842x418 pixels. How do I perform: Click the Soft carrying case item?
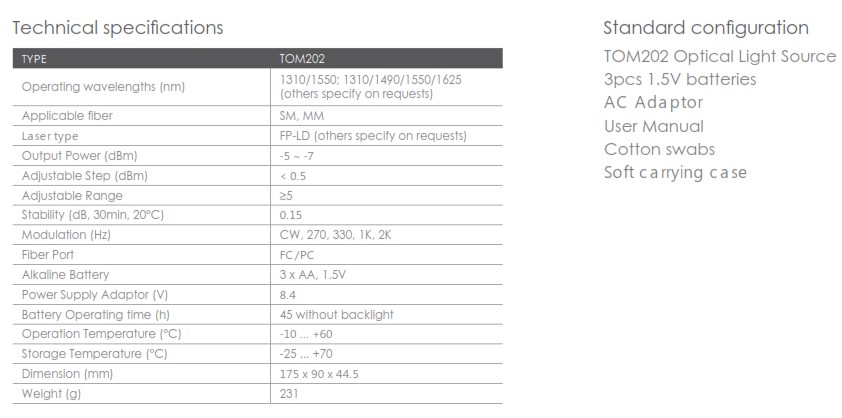(x=675, y=173)
